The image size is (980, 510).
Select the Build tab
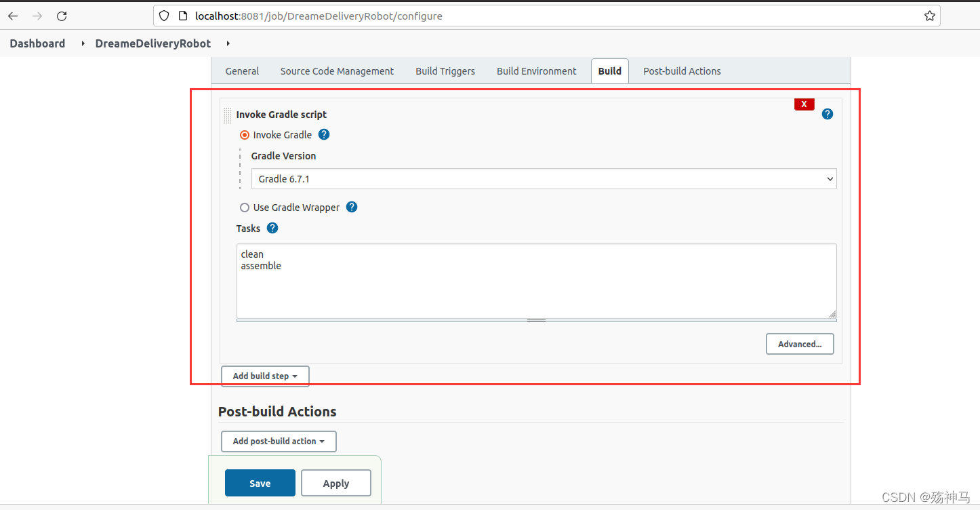[610, 71]
